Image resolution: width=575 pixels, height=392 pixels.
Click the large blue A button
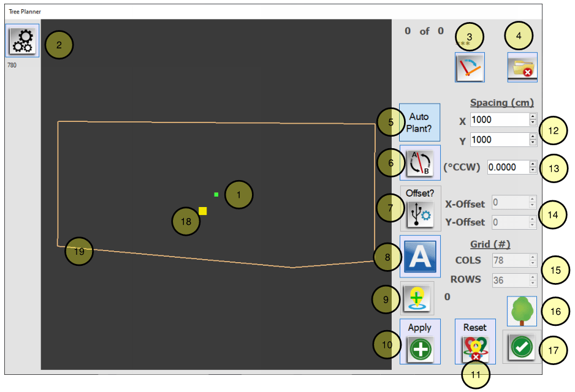coord(420,257)
